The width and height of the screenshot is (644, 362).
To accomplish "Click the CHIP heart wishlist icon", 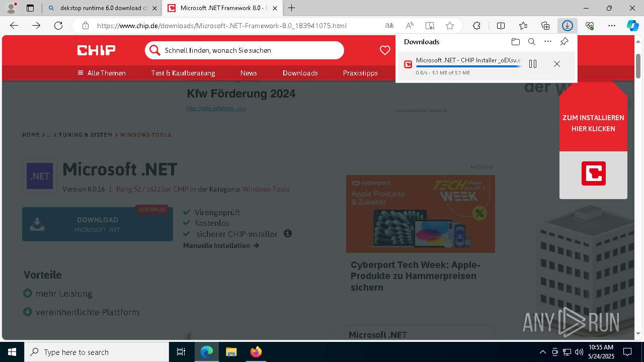I will pyautogui.click(x=385, y=50).
